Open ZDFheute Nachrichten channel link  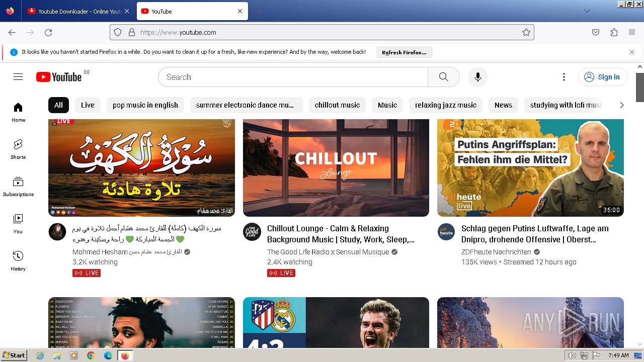496,252
